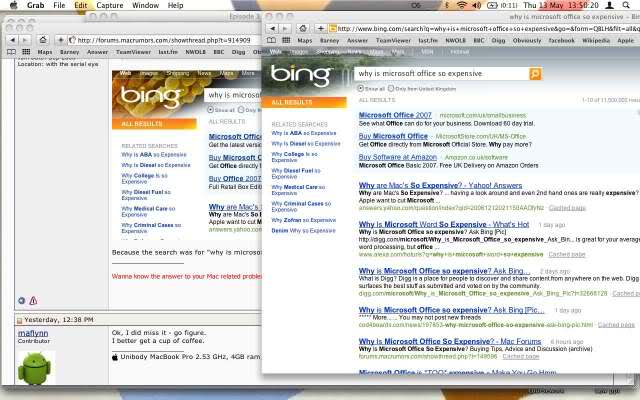The width and height of the screenshot is (640, 400).
Task: Click related search 'Why is Diesel so Expensive' in Bing window
Action: [306, 144]
